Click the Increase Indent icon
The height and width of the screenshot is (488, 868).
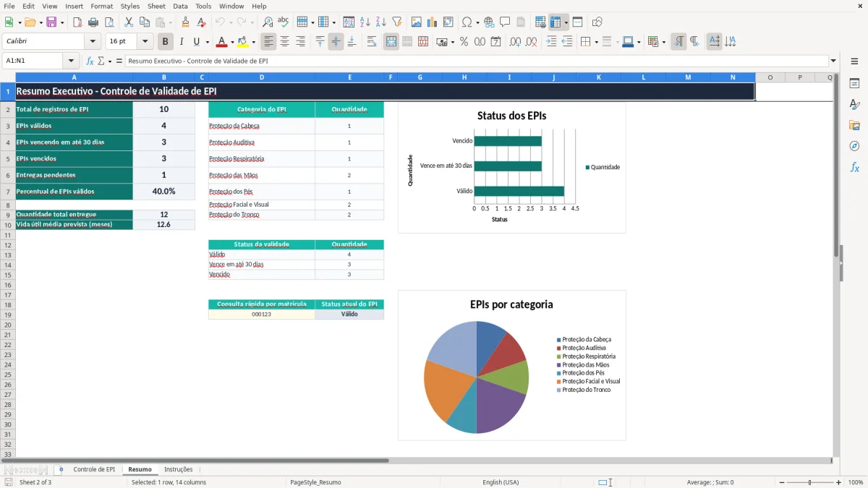click(x=551, y=42)
